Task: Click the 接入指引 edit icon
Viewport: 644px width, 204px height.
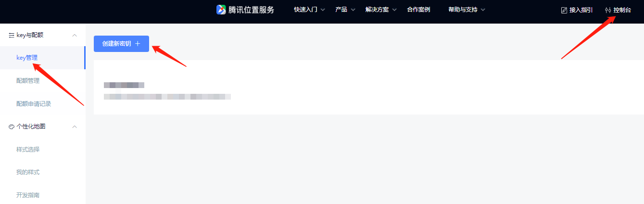Action: [x=564, y=10]
